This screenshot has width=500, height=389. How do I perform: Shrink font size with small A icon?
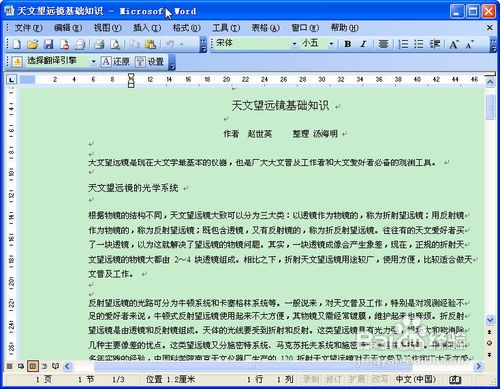click(x=470, y=44)
